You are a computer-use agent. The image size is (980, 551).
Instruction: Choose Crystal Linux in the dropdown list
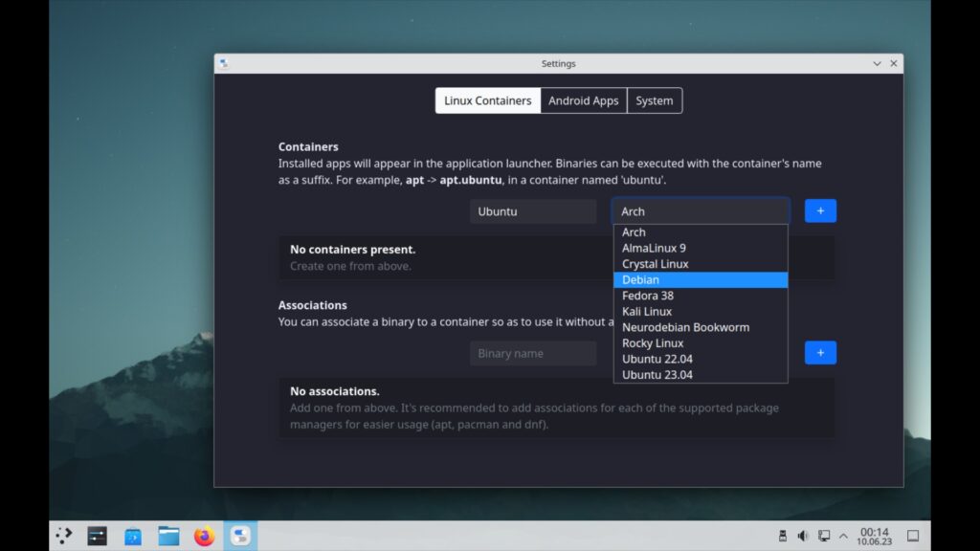pos(701,264)
